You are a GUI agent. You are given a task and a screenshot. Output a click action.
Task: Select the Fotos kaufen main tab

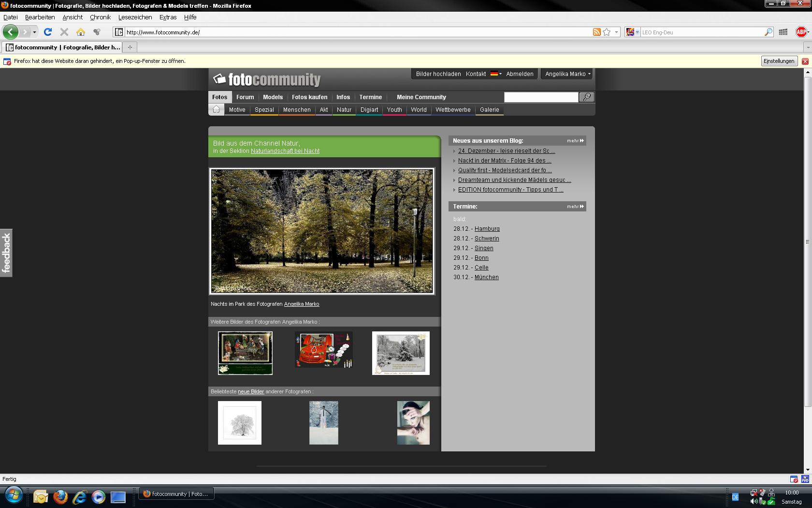tap(309, 97)
